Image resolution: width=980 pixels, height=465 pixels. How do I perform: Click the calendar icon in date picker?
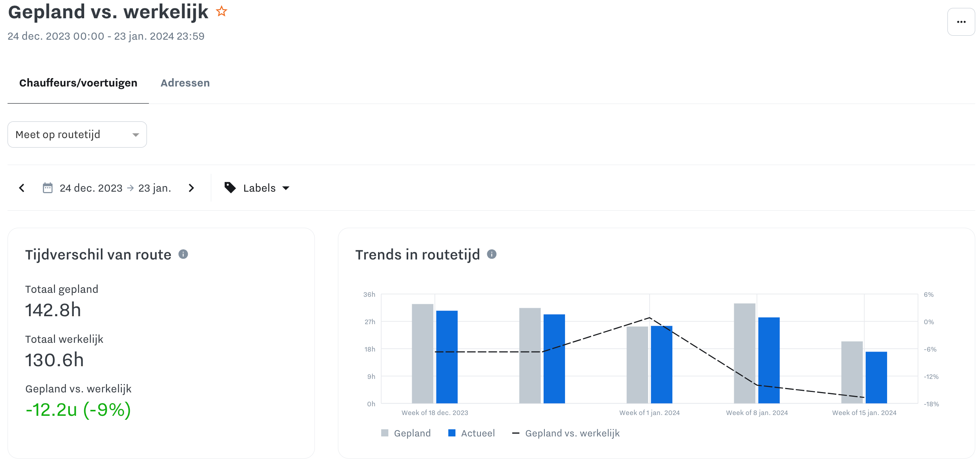(x=48, y=188)
